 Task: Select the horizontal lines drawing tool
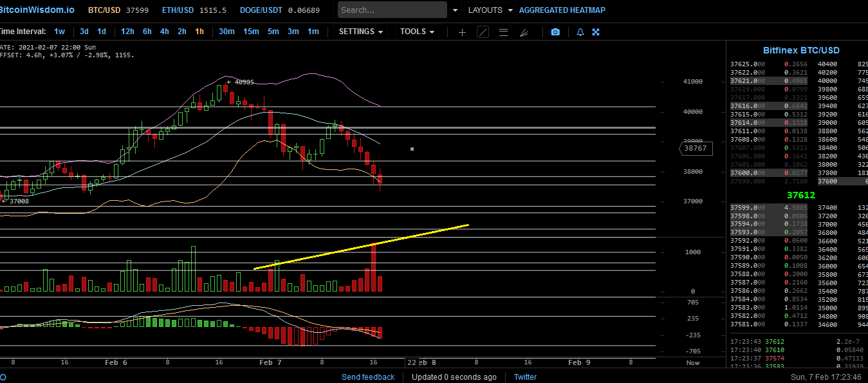pyautogui.click(x=504, y=32)
